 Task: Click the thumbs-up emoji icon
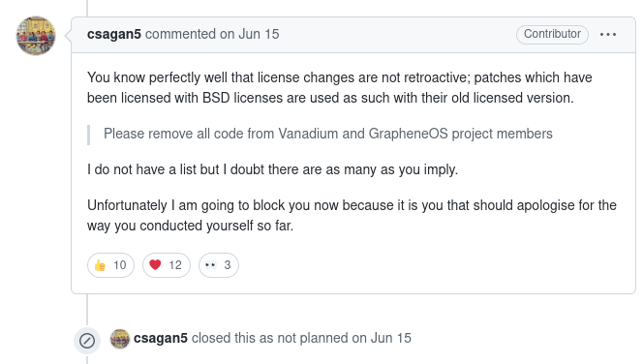coord(100,265)
